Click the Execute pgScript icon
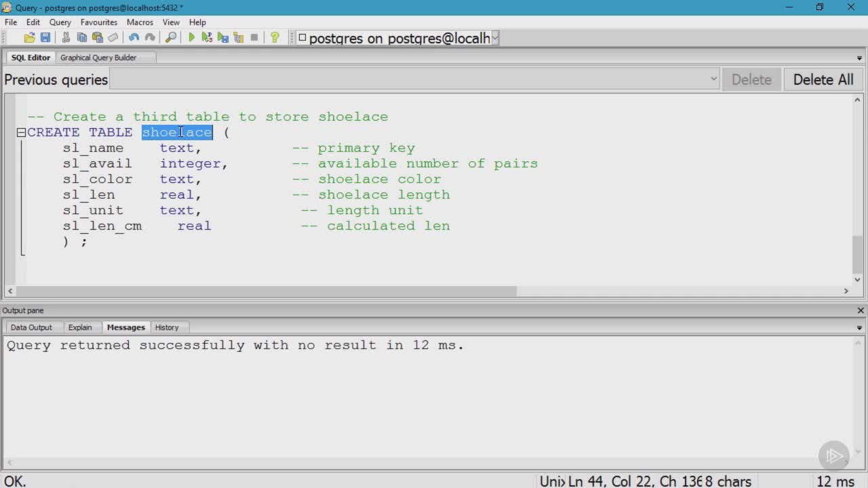 [x=207, y=38]
